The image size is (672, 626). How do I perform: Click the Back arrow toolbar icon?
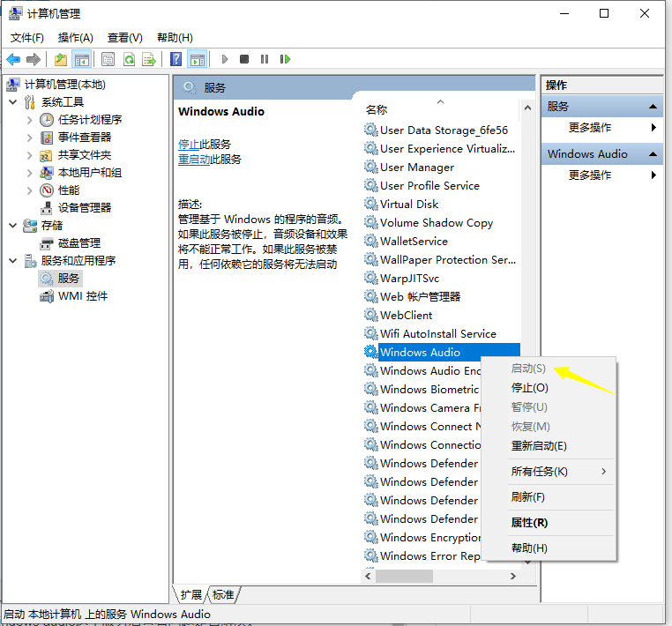tap(13, 59)
